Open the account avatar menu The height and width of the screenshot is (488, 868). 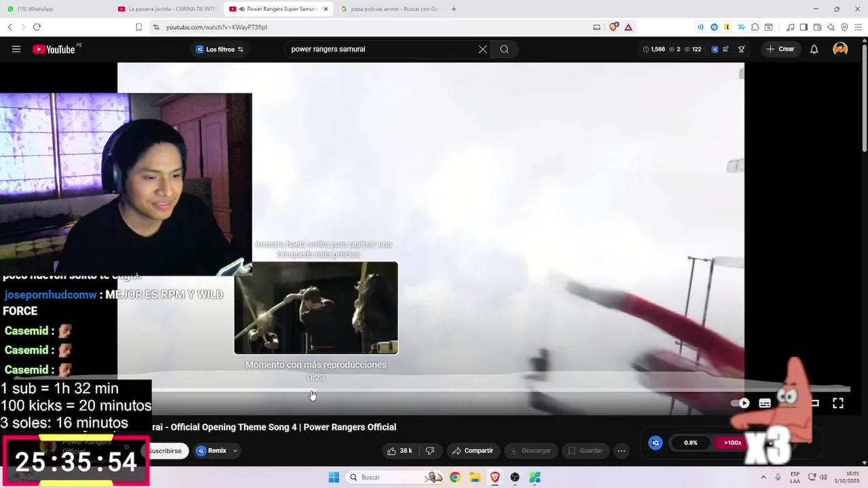pos(840,49)
